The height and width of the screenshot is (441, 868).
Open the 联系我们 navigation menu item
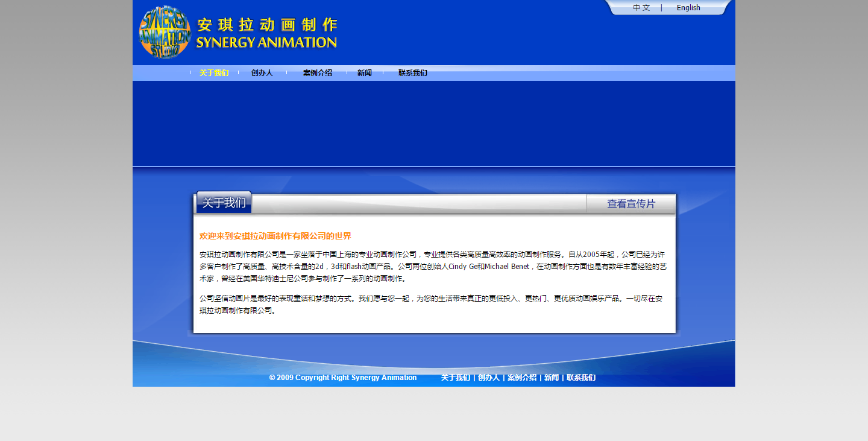[413, 73]
